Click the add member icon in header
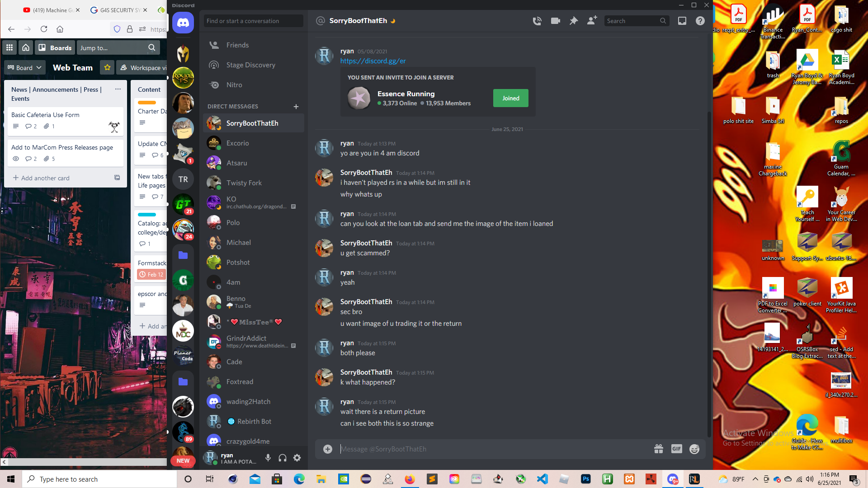 (591, 21)
